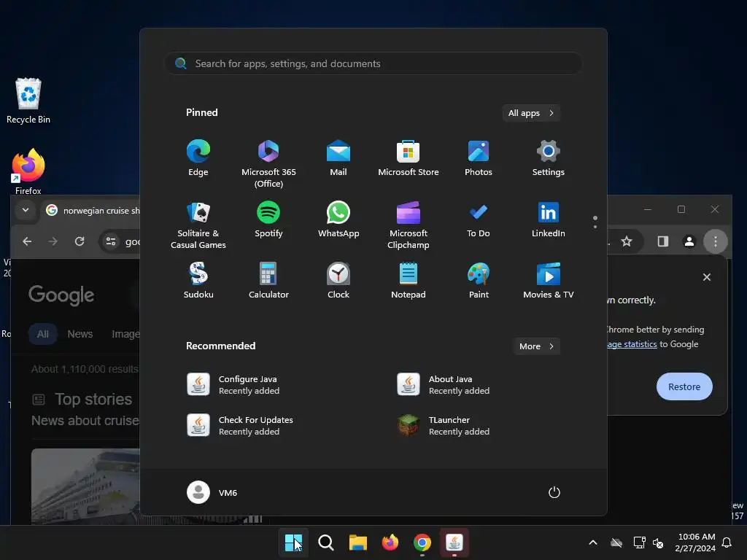Open the Mail app
This screenshot has height=560, width=747.
[x=338, y=157]
